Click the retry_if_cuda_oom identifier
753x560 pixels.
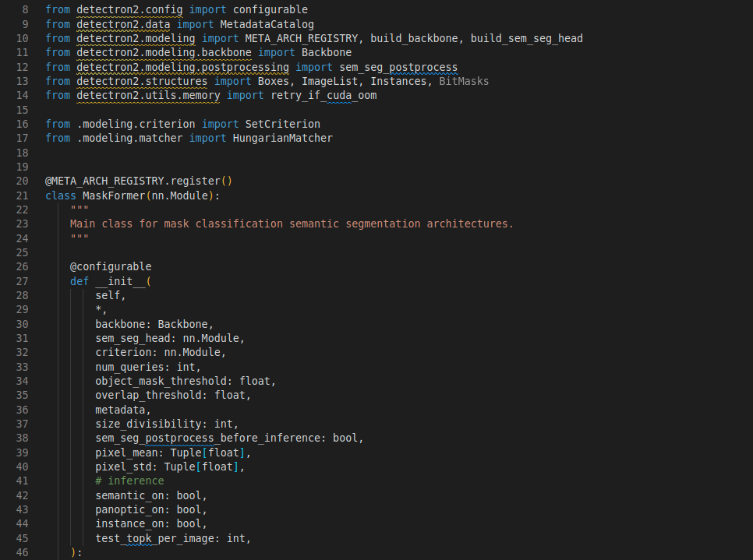click(x=323, y=96)
